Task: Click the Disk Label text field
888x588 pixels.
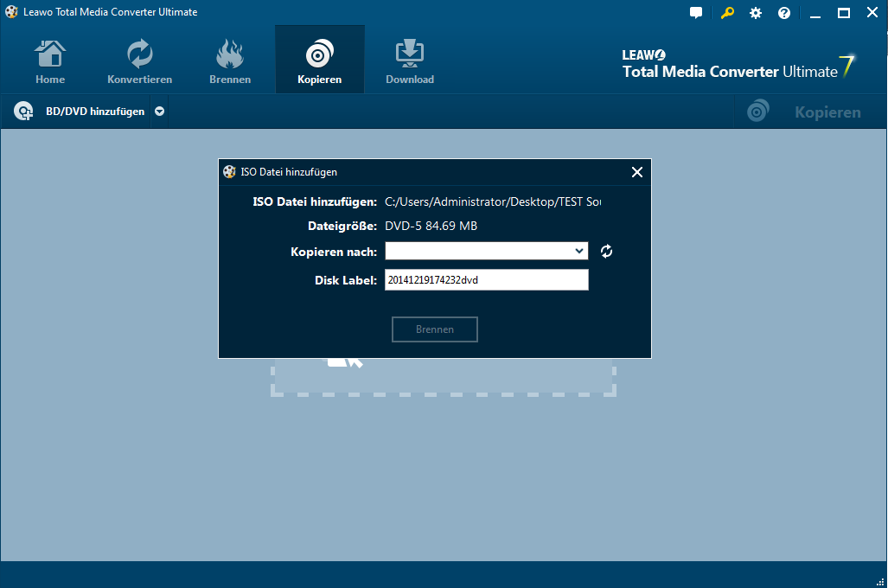Action: point(486,280)
